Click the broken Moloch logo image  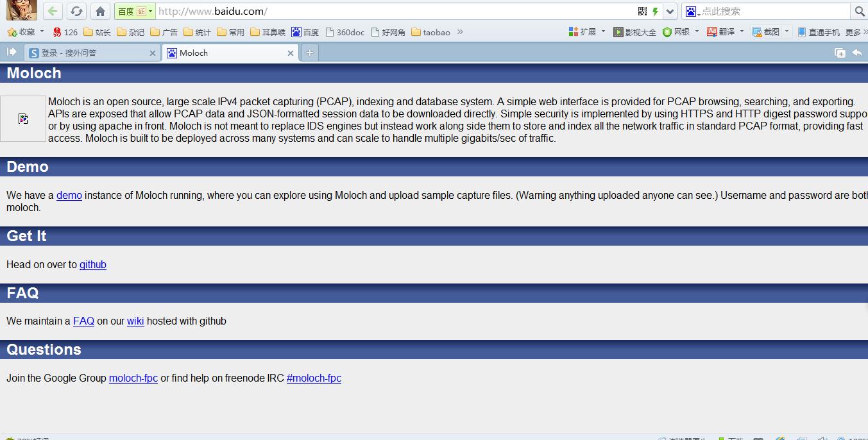pyautogui.click(x=23, y=119)
